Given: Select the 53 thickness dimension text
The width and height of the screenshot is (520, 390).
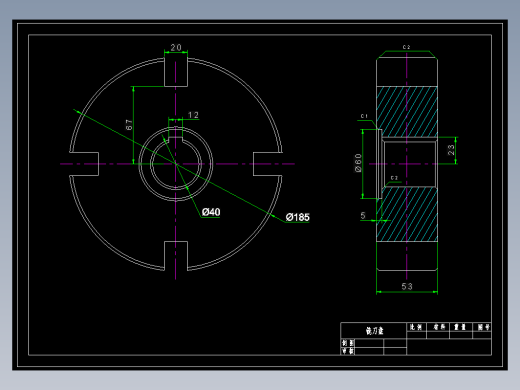Looking at the screenshot, I should [x=407, y=286].
